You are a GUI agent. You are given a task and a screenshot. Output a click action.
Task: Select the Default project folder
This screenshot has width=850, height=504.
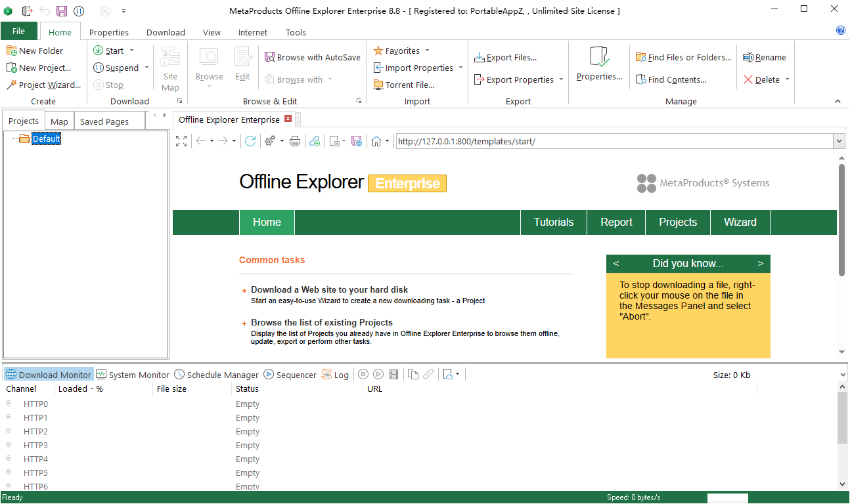click(x=46, y=138)
